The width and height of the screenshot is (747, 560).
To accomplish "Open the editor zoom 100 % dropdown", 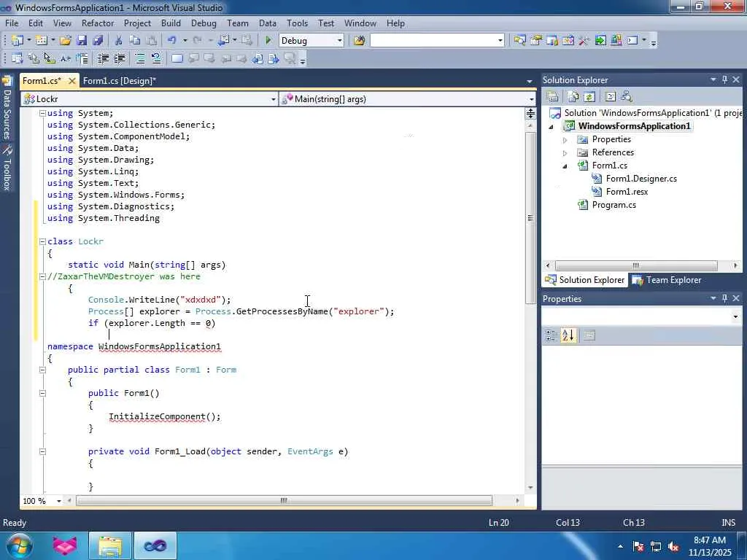I will 58,501.
